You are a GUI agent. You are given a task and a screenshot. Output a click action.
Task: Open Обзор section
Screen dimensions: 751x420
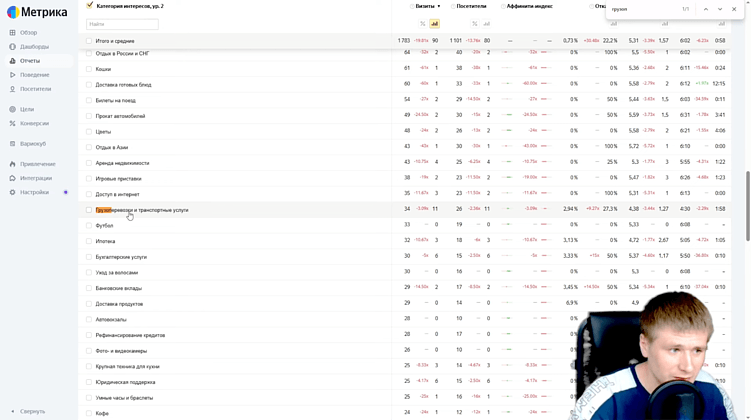coord(28,33)
